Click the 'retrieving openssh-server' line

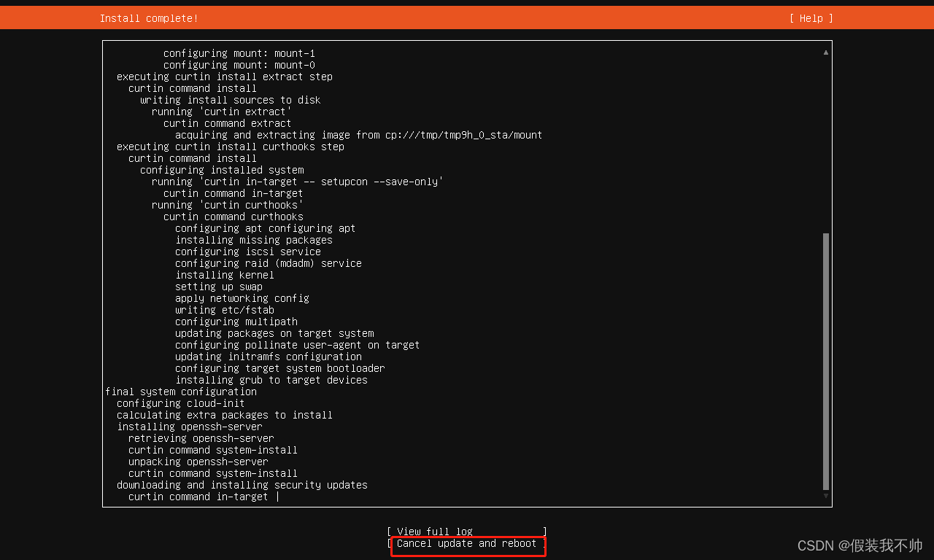coord(201,438)
